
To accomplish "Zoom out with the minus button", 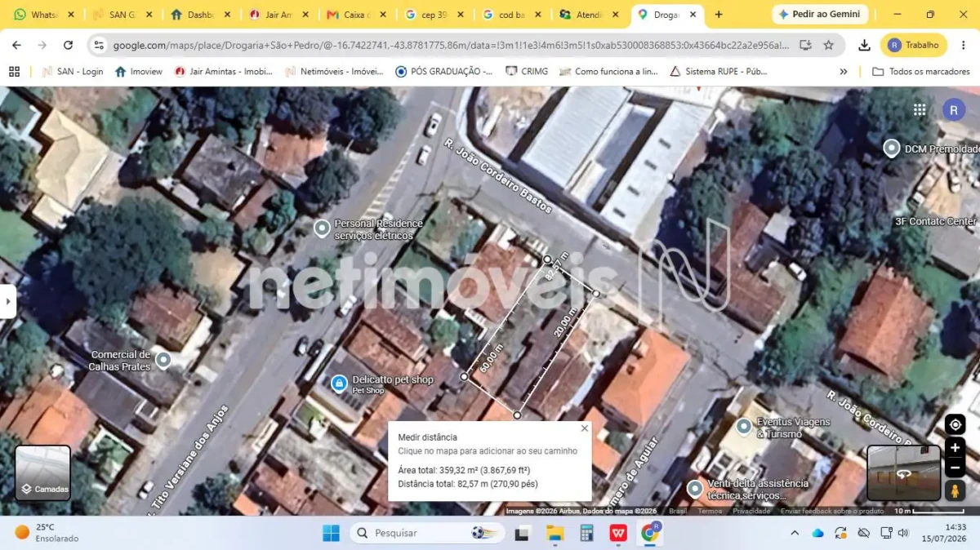I will click(x=955, y=468).
